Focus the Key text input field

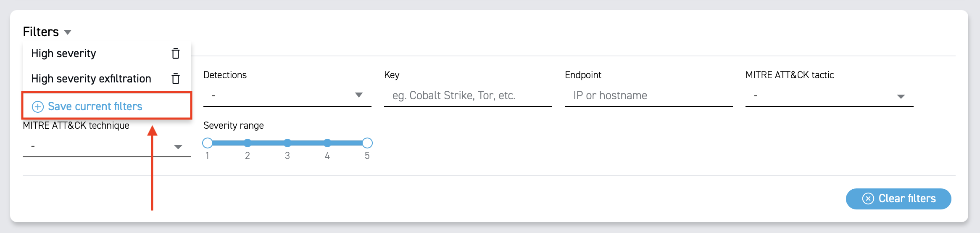[467, 96]
